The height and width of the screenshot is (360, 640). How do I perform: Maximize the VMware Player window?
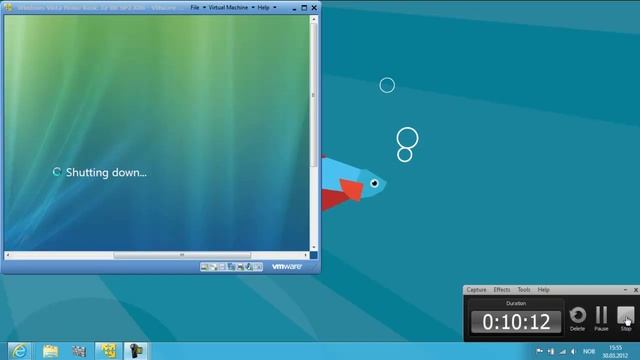304,7
